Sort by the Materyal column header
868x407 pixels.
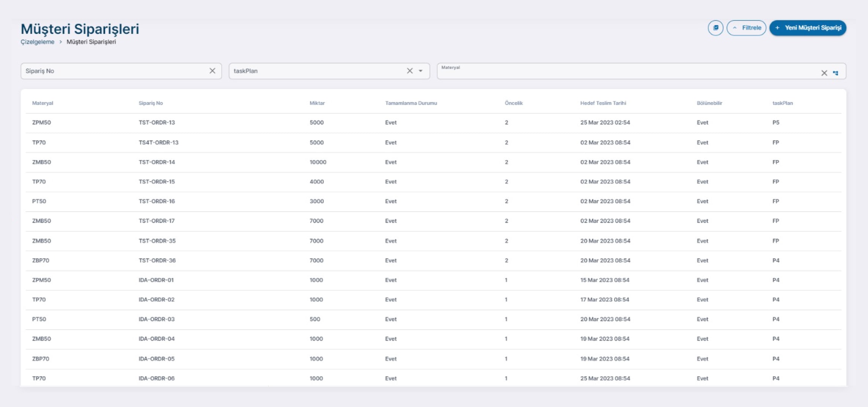[x=42, y=103]
